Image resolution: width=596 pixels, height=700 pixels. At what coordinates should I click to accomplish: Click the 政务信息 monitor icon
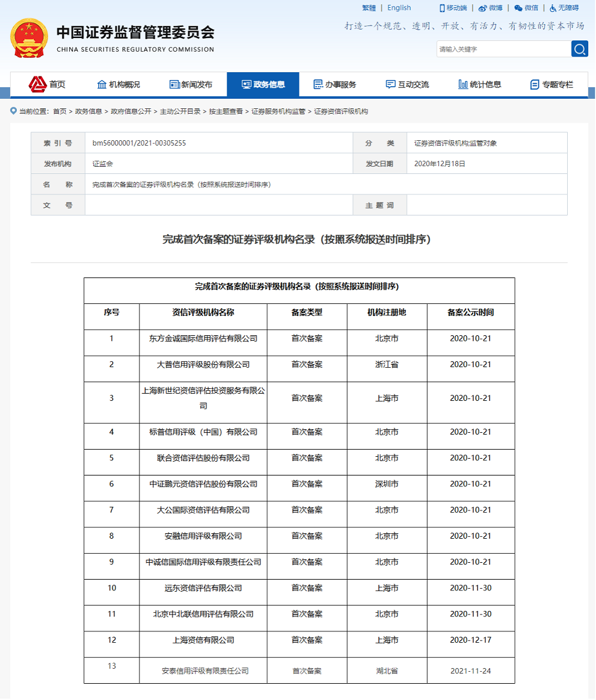[246, 84]
